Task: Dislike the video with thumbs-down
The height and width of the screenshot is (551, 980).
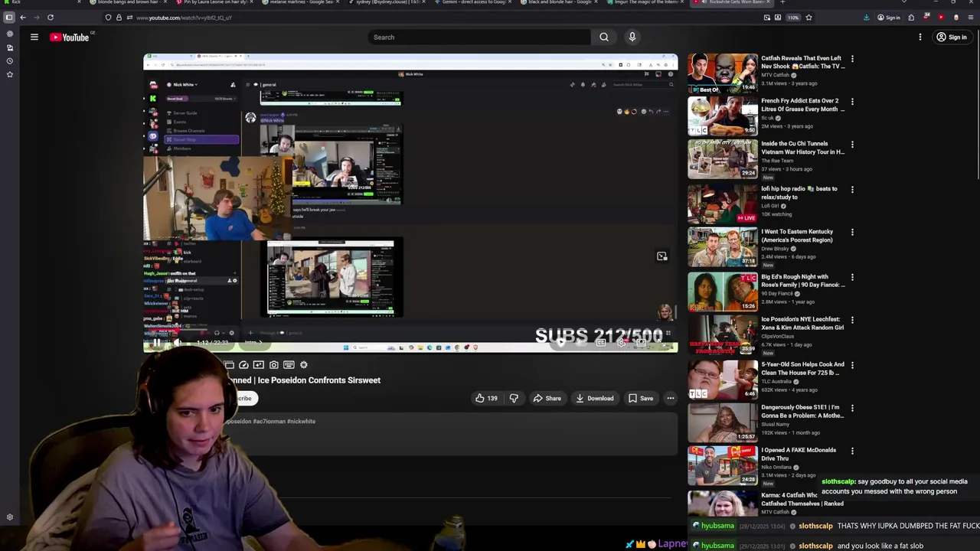Action: click(x=514, y=398)
